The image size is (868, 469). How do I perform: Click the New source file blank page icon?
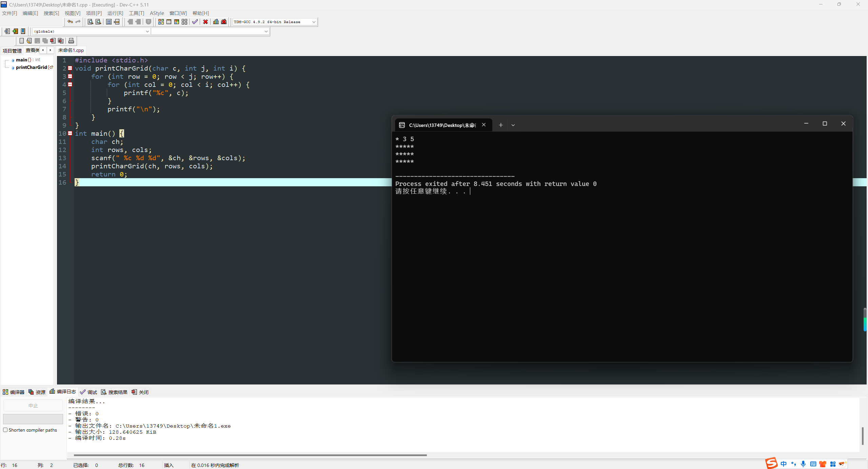[22, 41]
